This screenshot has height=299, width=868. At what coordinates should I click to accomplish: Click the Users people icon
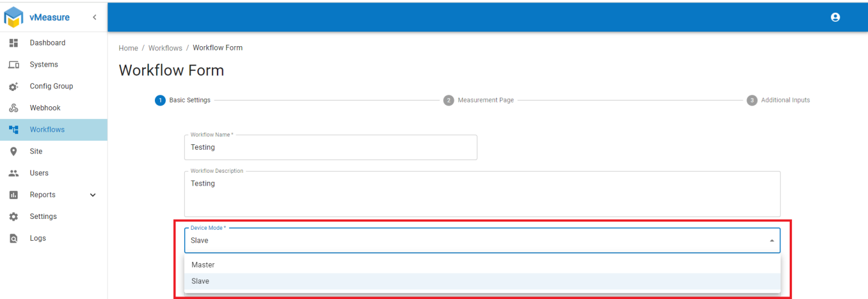coord(13,173)
